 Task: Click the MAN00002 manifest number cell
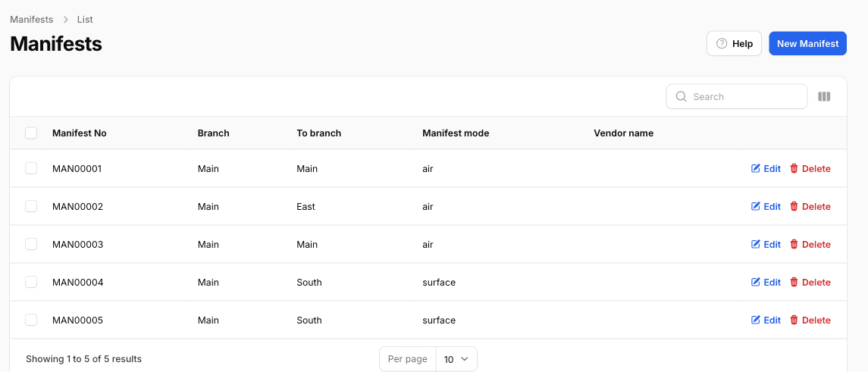[x=77, y=207]
